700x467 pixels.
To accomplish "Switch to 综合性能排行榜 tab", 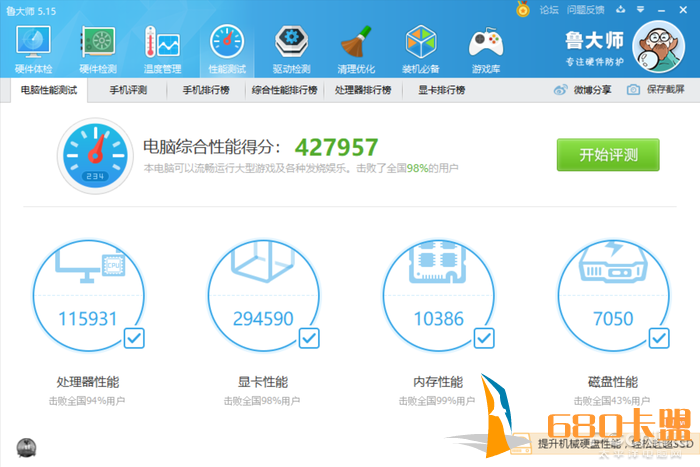I will 284,90.
